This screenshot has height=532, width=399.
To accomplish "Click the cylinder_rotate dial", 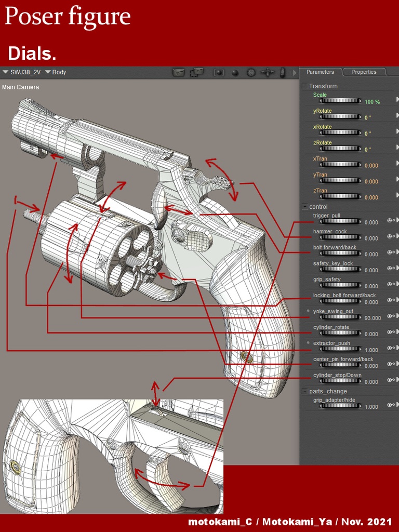I will point(340,333).
